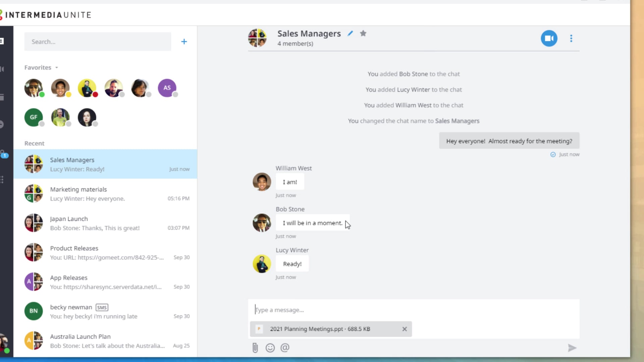Insert a mention with the @ icon
644x362 pixels.
(285, 348)
